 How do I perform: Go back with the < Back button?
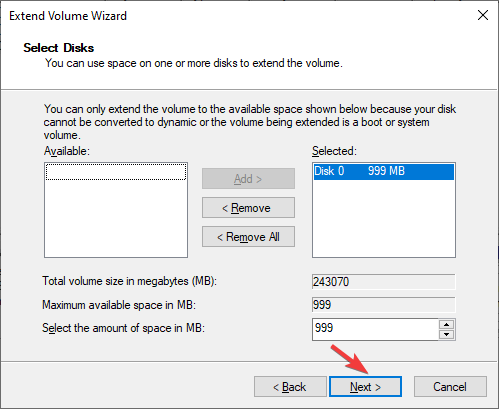(x=290, y=387)
